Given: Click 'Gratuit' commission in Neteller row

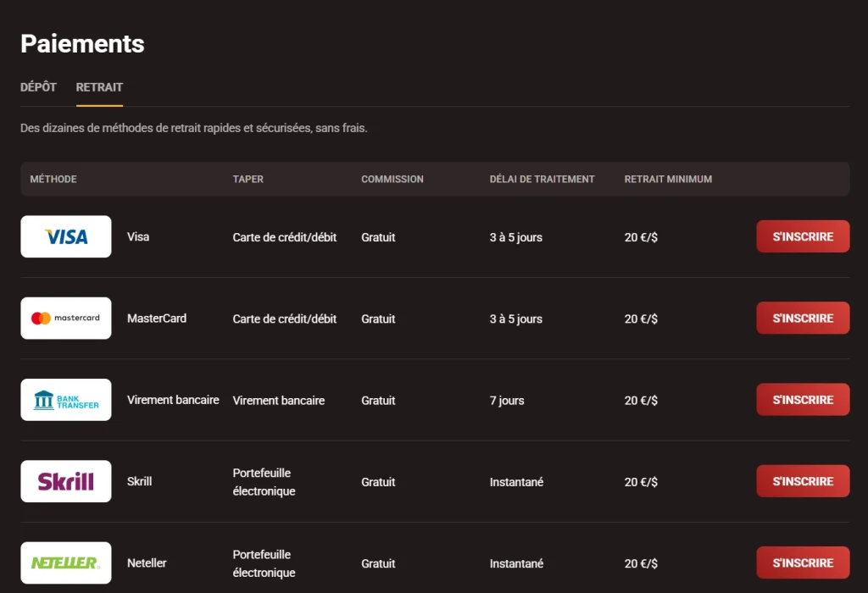Looking at the screenshot, I should click(x=378, y=563).
